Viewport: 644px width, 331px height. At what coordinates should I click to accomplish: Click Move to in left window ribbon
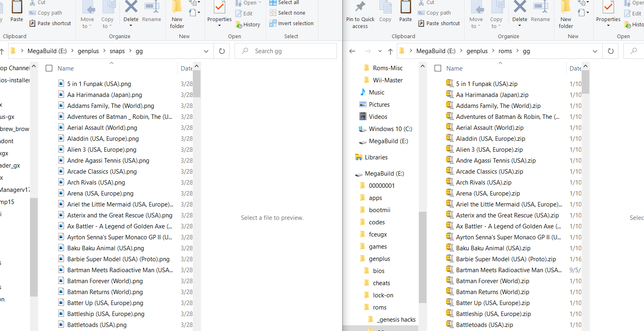click(x=87, y=15)
